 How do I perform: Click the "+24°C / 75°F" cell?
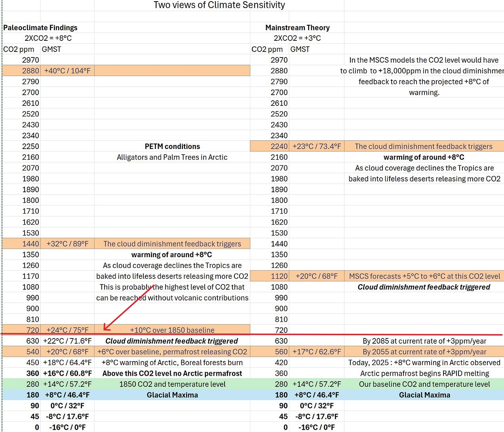pyautogui.click(x=67, y=330)
